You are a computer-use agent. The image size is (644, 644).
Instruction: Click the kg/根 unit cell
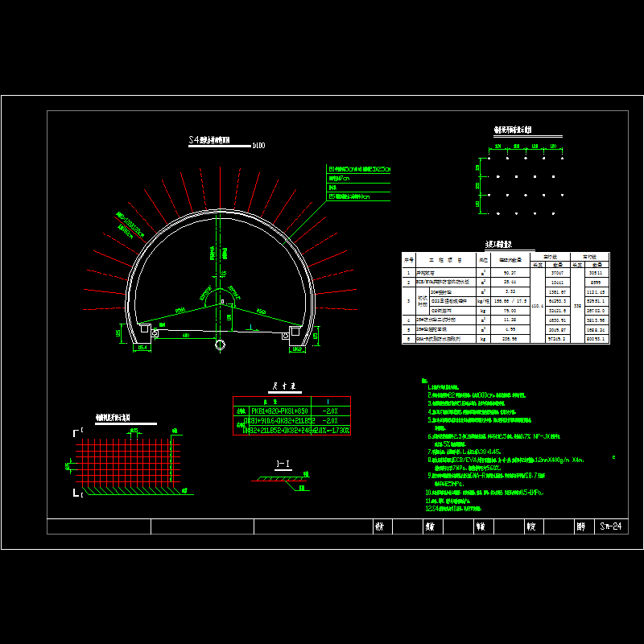[x=483, y=301]
